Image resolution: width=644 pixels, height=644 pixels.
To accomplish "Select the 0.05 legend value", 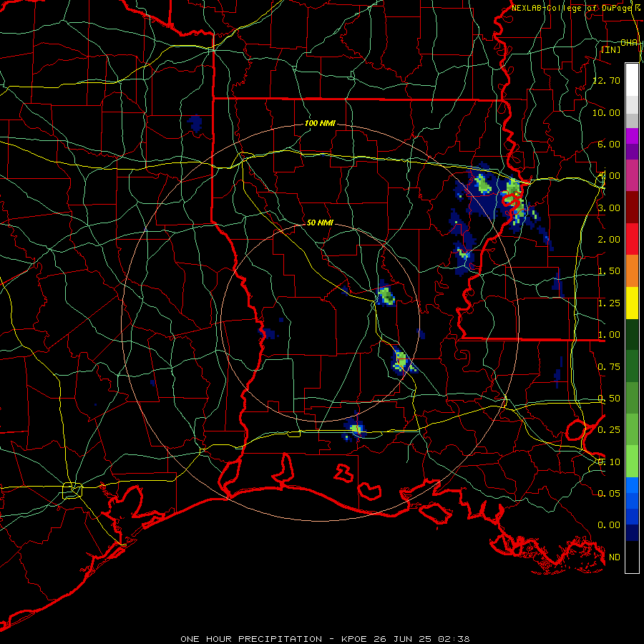I will tap(609, 493).
